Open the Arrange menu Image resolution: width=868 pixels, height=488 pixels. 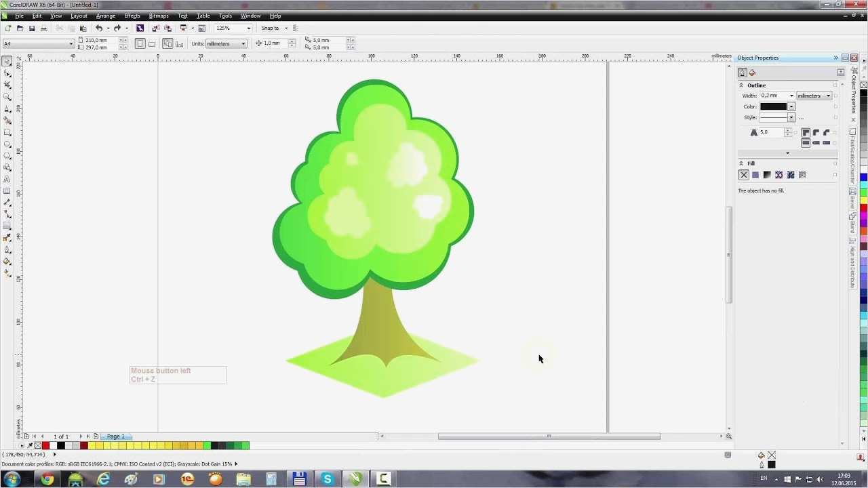coord(105,16)
